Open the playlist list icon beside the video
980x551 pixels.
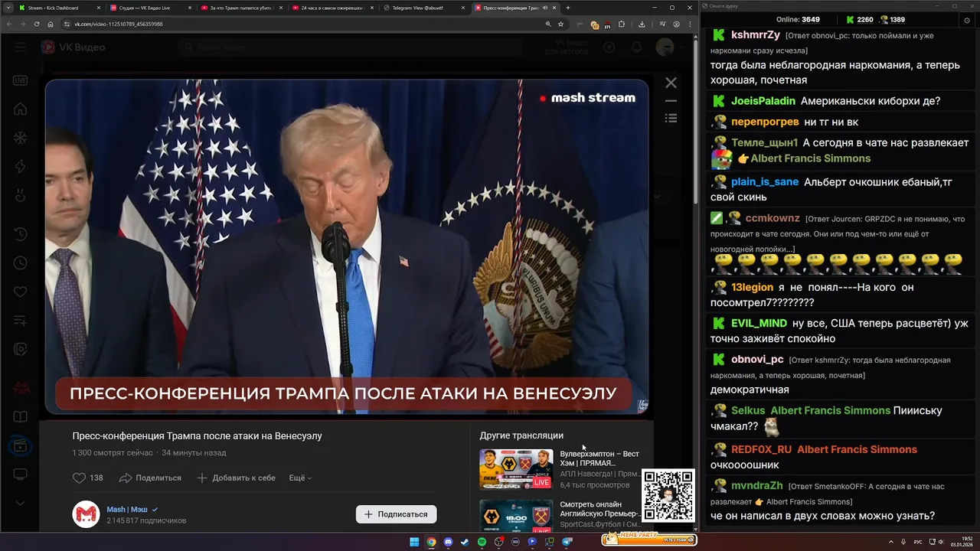671,118
